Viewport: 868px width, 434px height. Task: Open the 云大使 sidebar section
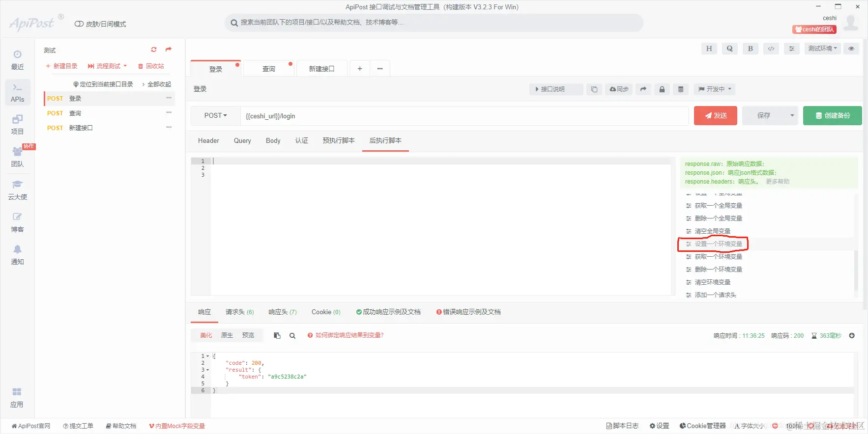17,190
